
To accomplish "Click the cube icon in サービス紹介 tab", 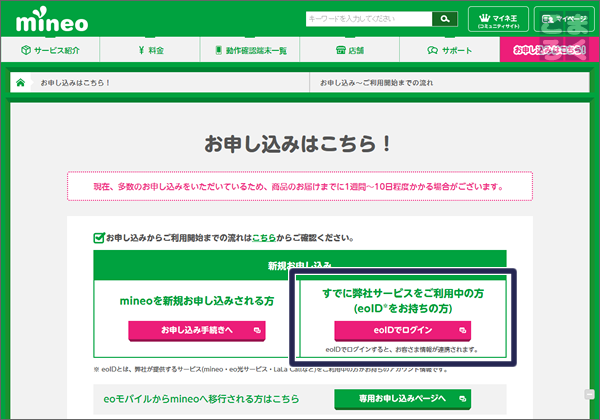I will (x=26, y=50).
